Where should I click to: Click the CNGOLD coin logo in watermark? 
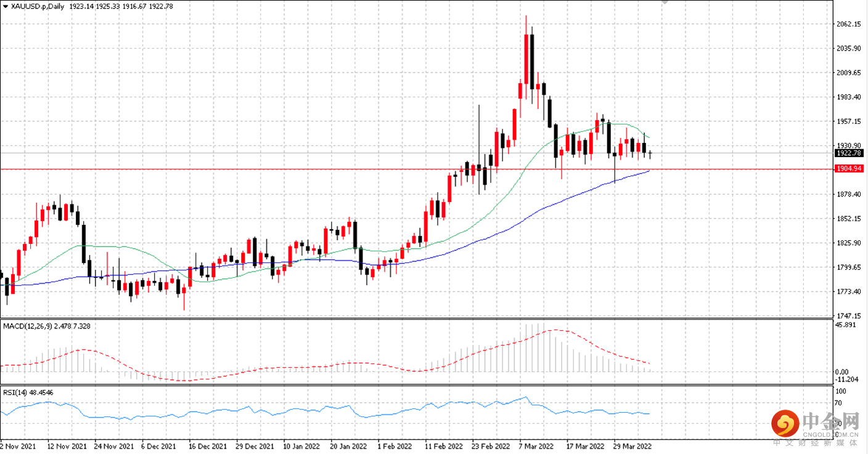[786, 423]
